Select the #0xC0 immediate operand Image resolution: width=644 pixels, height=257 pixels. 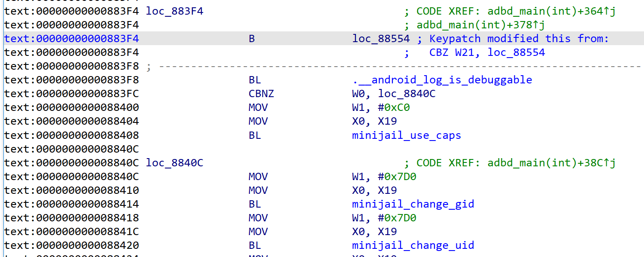tap(394, 107)
